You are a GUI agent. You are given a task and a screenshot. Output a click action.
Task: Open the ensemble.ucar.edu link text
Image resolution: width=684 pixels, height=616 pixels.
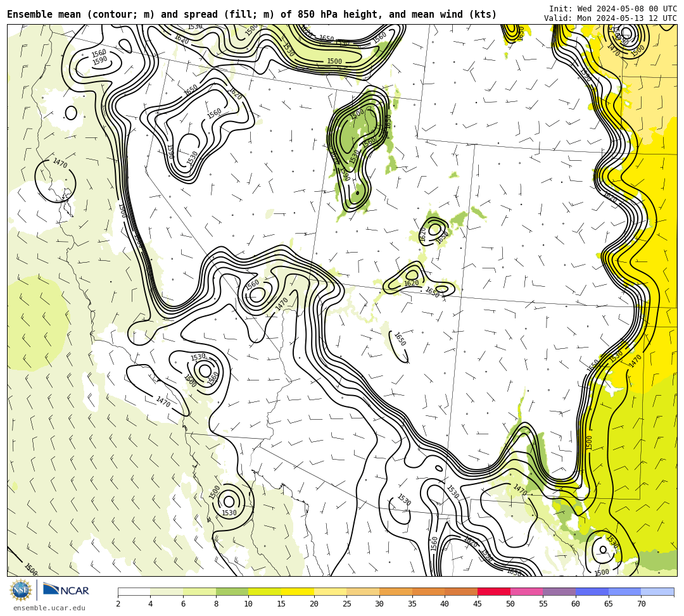[x=49, y=608]
